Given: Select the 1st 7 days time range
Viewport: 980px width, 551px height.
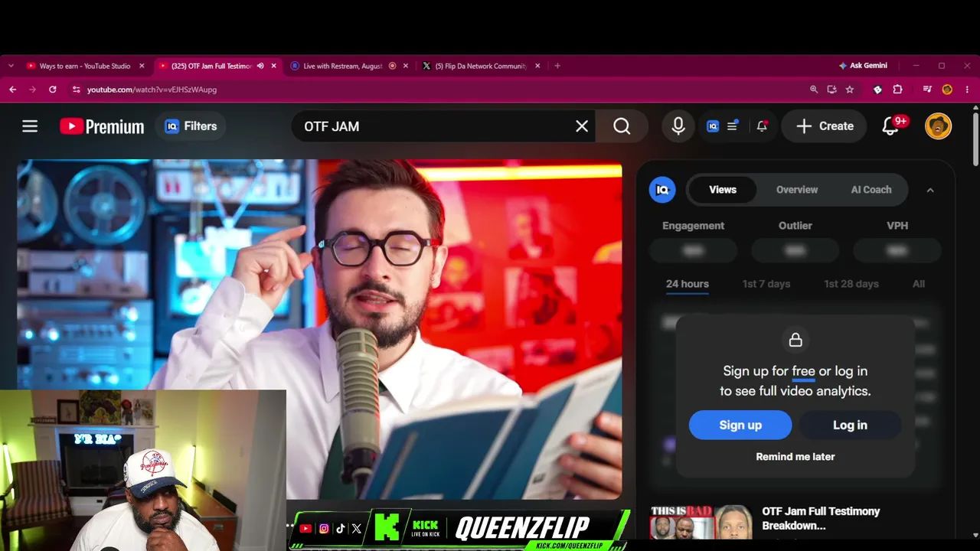Looking at the screenshot, I should pyautogui.click(x=766, y=284).
